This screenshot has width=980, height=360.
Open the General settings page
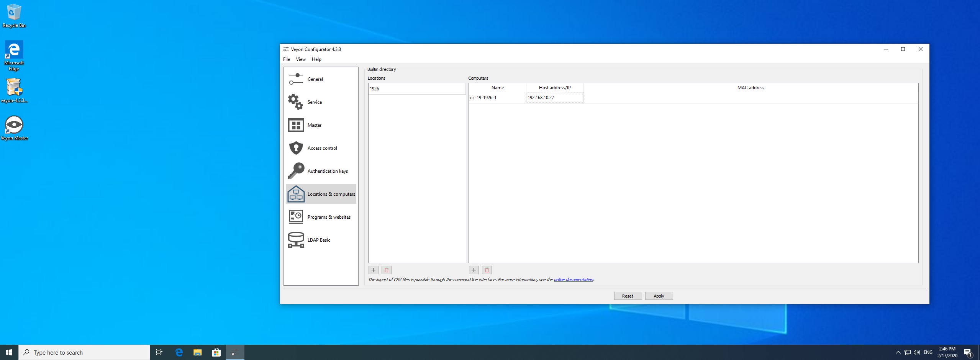click(321, 79)
